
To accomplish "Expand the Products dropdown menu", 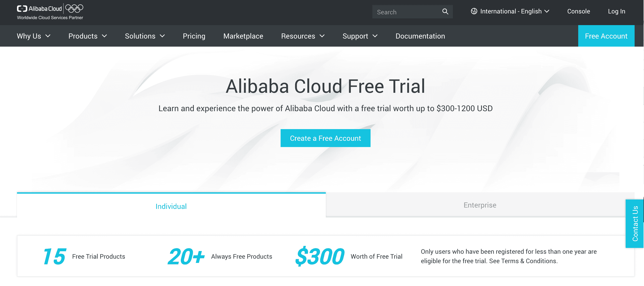I will tap(87, 36).
